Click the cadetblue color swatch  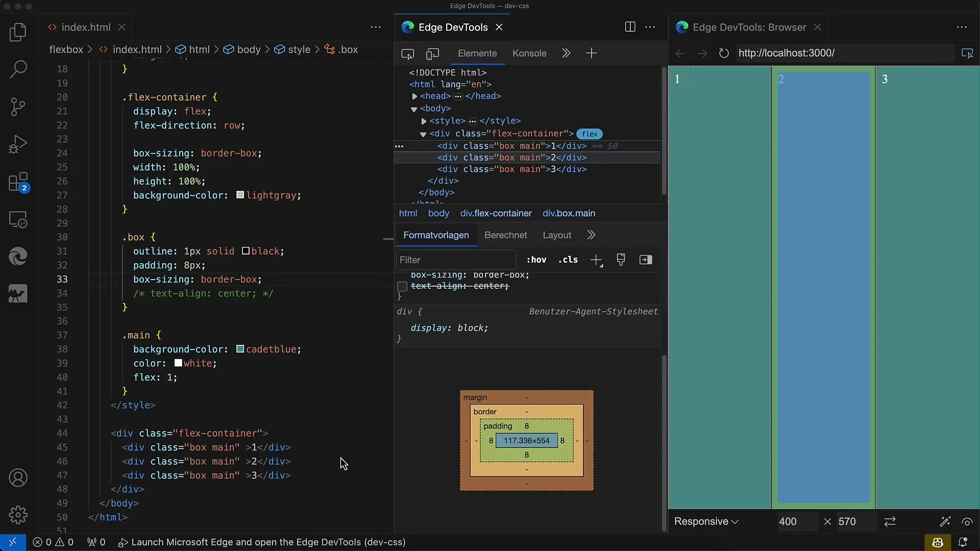pos(240,349)
